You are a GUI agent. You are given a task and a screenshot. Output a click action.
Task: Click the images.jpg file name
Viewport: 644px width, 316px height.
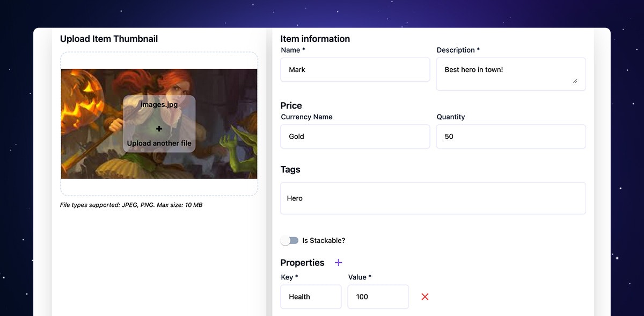pyautogui.click(x=159, y=105)
